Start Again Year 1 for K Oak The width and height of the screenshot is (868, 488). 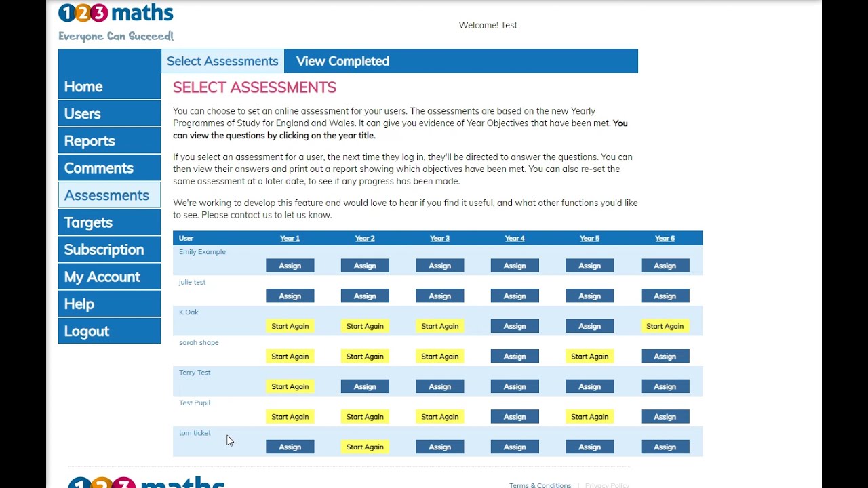(290, 326)
